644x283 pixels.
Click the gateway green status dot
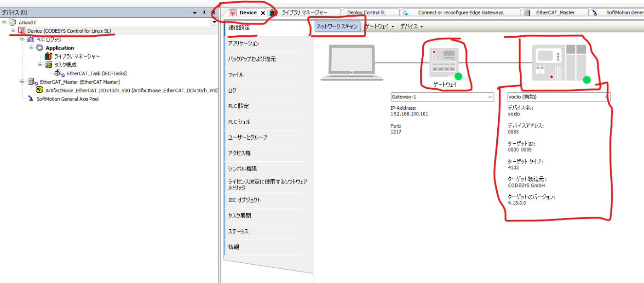tap(458, 77)
